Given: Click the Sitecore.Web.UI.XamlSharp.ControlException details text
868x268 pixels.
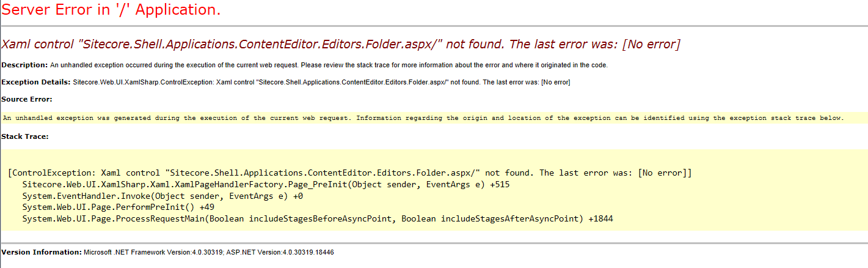Looking at the screenshot, I should click(x=321, y=82).
